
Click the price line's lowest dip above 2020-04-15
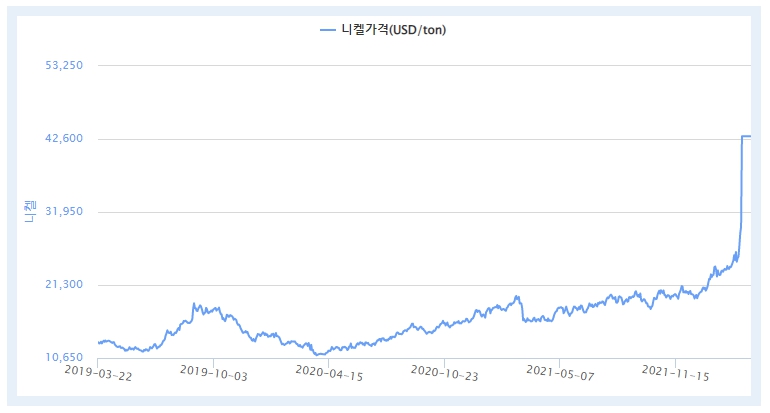pyautogui.click(x=320, y=355)
